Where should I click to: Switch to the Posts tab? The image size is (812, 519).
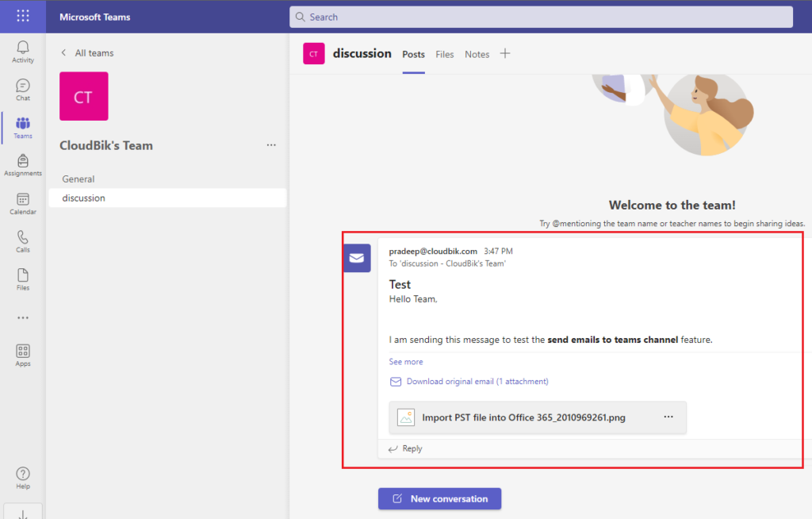(x=413, y=55)
